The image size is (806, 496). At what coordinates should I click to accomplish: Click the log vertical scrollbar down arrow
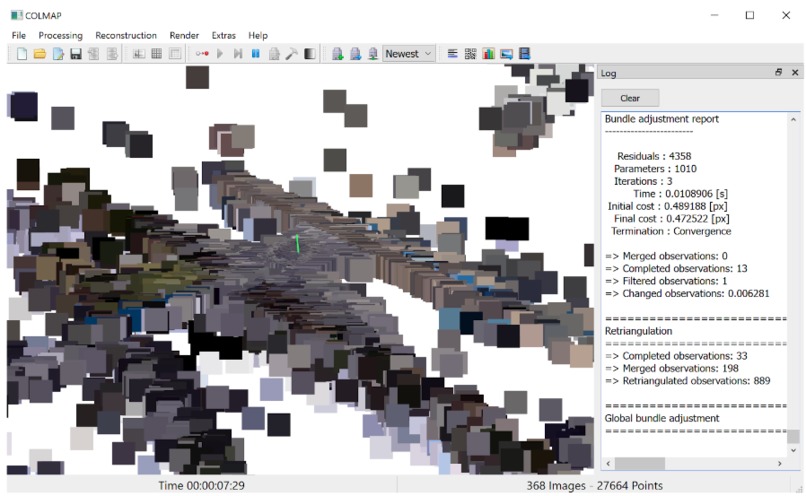[x=793, y=450]
